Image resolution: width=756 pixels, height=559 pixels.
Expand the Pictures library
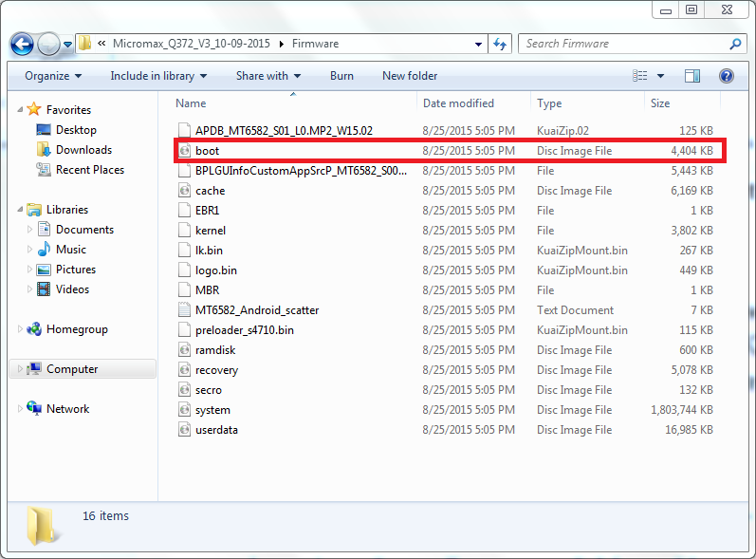tap(29, 270)
